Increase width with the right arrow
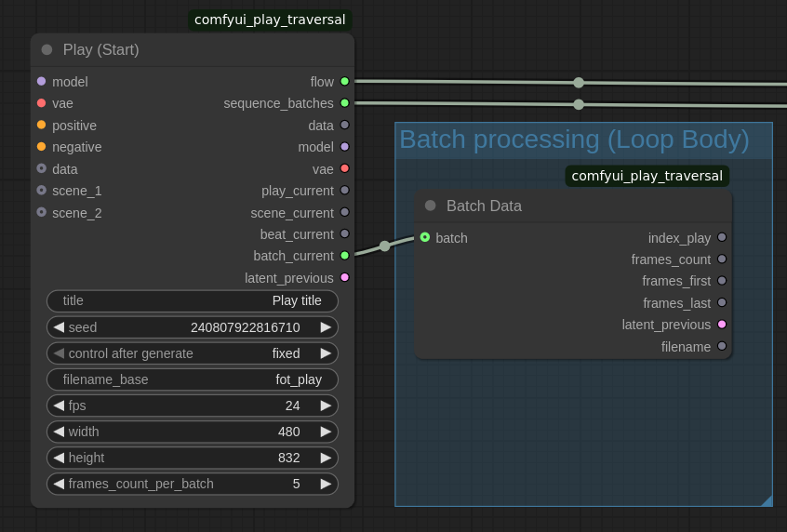The image size is (787, 532). coord(326,432)
